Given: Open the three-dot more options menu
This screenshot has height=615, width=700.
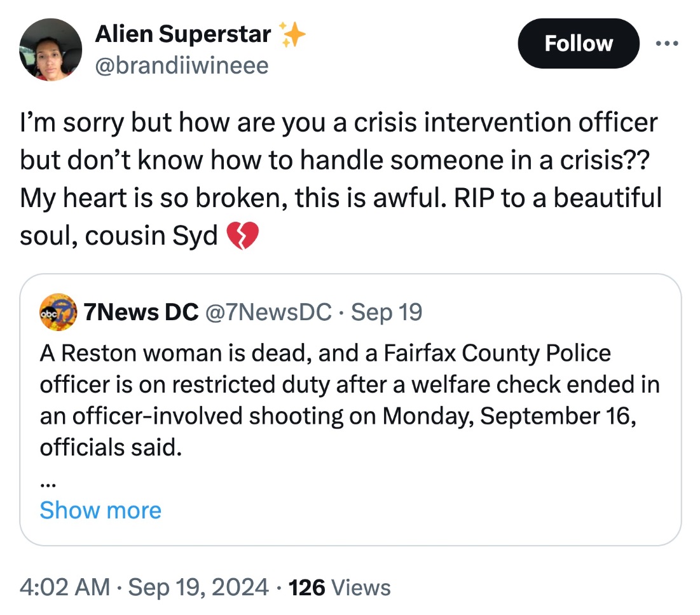Looking at the screenshot, I should click(x=667, y=43).
